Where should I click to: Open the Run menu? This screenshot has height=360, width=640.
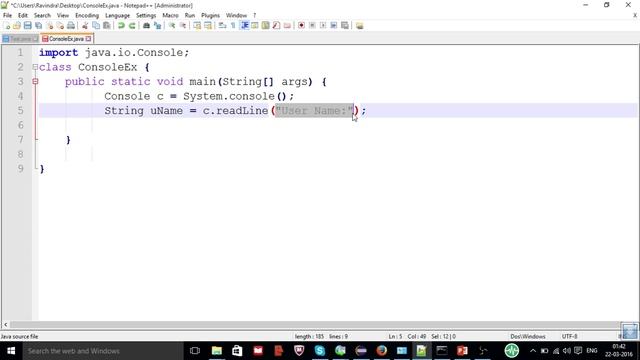[x=190, y=16]
